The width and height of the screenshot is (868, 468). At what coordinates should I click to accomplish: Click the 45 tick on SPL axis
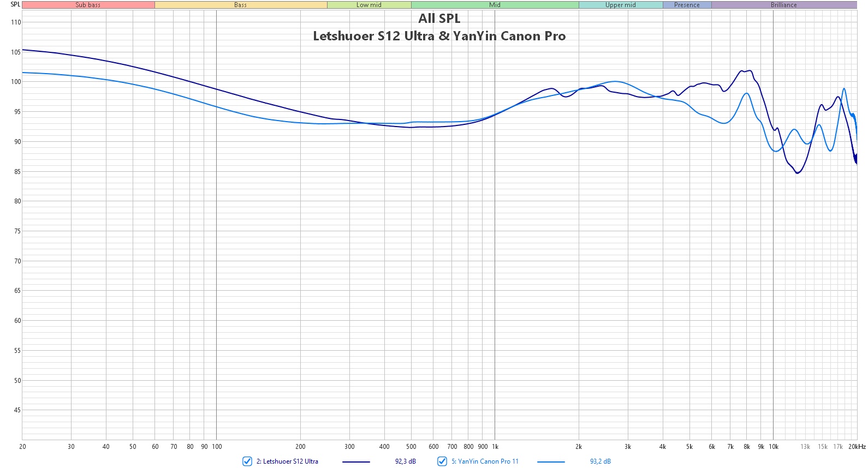click(17, 410)
